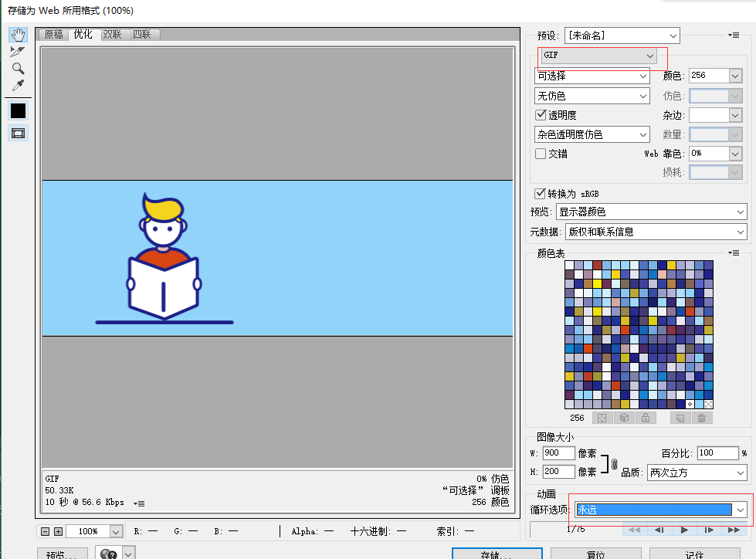
Task: Switch to the 优化 tab
Action: (83, 34)
